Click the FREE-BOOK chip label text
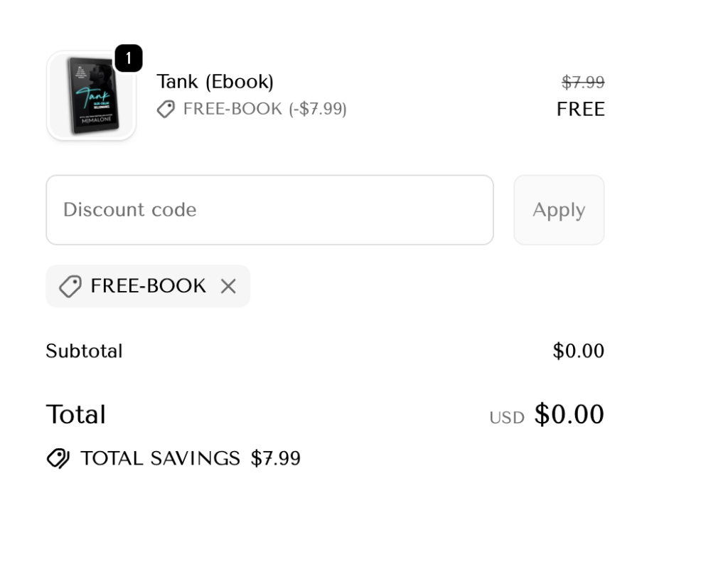This screenshot has height=582, width=728. pos(148,286)
